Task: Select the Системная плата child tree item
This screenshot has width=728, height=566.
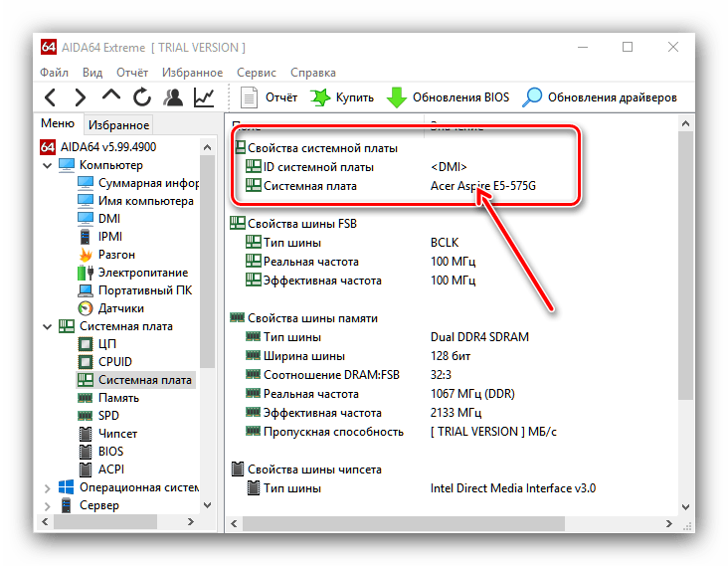Action: pyautogui.click(x=135, y=380)
